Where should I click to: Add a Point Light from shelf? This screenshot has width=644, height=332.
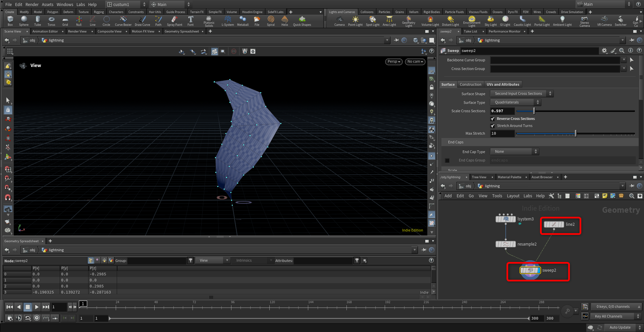click(x=355, y=21)
